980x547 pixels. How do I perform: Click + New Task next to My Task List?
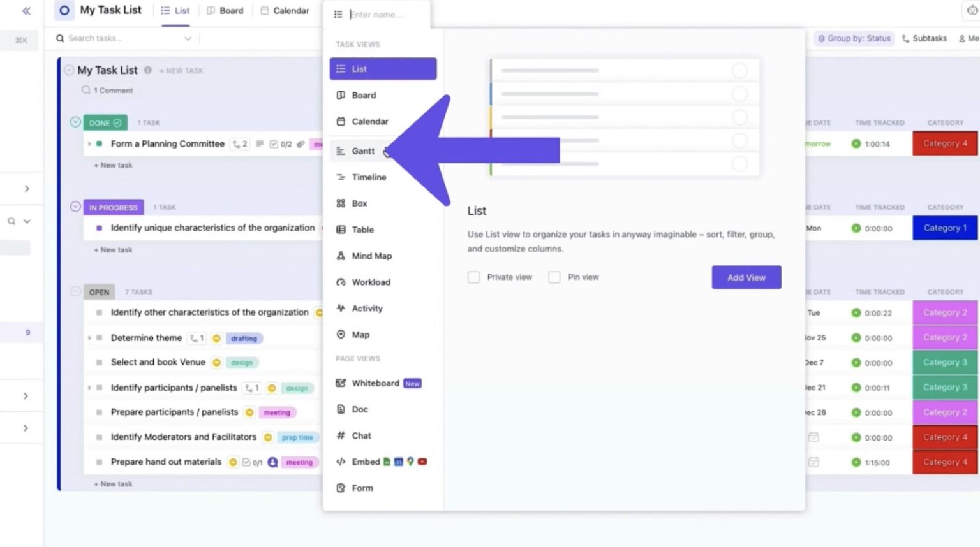pos(181,70)
